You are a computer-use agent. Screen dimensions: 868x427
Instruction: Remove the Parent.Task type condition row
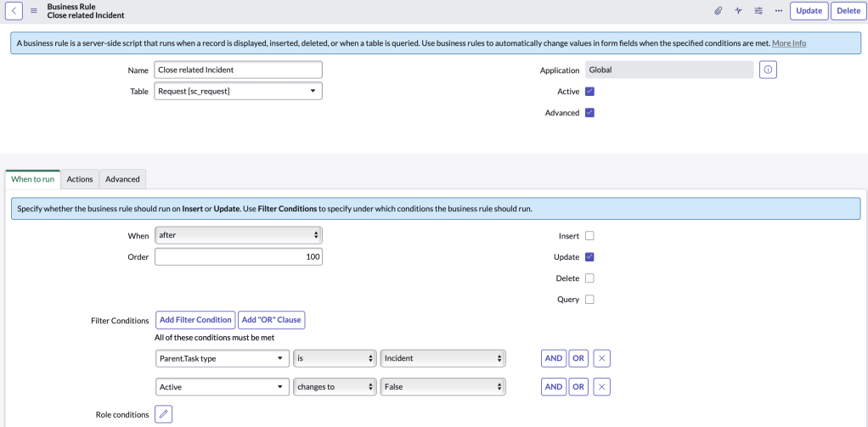[x=601, y=358]
